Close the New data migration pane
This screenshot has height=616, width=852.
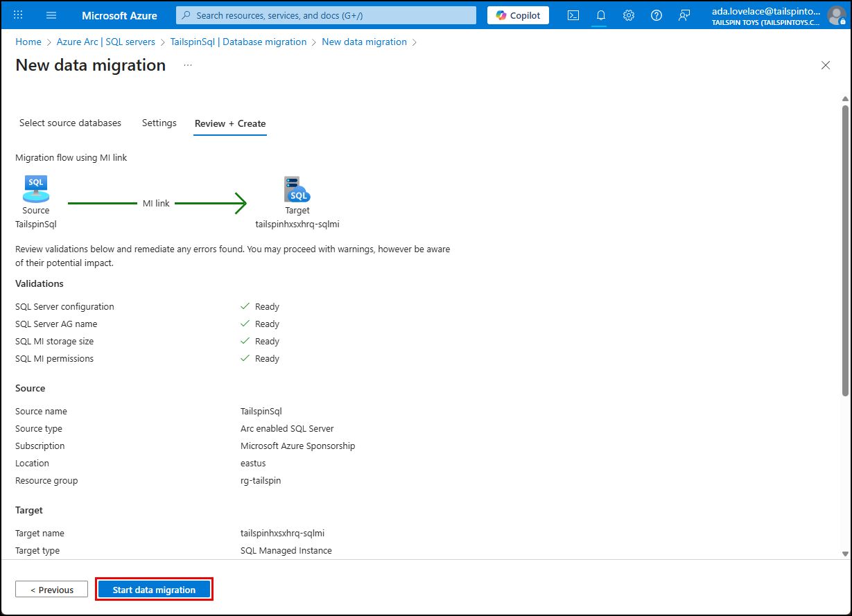tap(825, 64)
